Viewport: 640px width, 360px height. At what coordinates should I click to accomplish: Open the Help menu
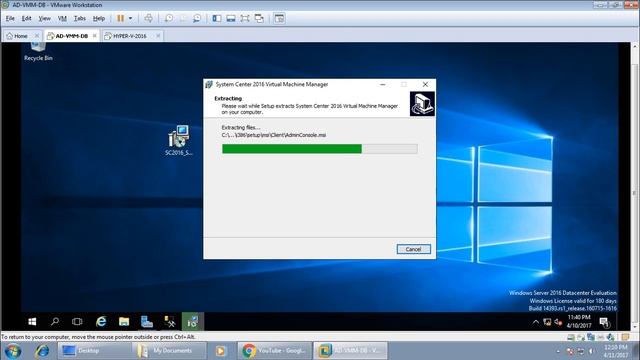point(99,18)
